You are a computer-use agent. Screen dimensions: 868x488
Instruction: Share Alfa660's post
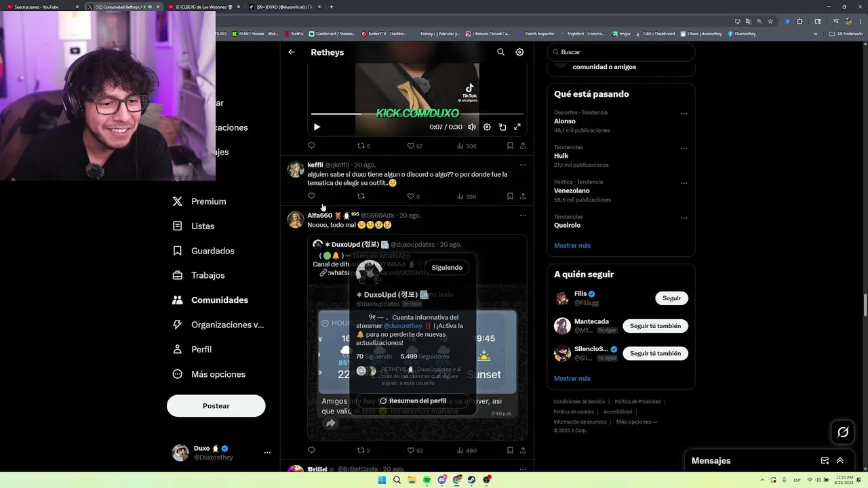pos(523,451)
